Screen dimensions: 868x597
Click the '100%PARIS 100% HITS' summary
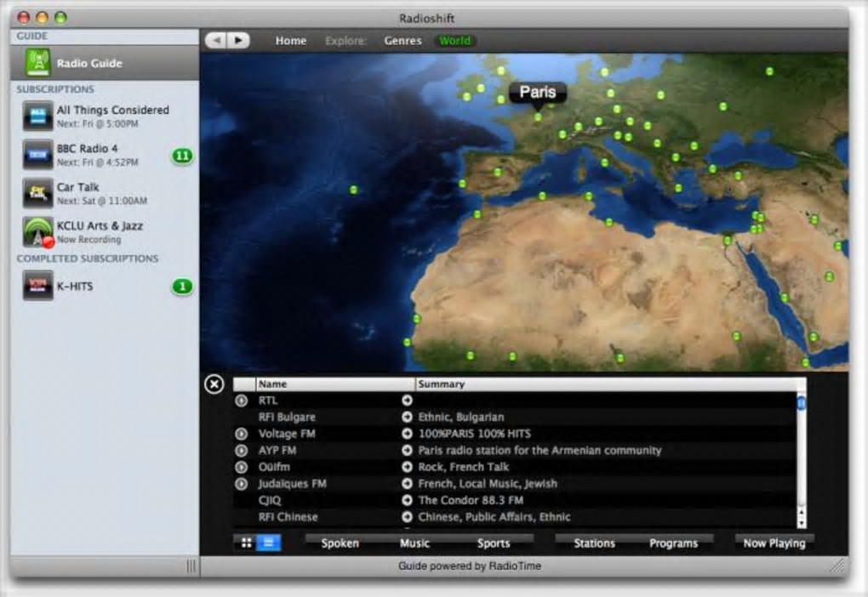tap(474, 434)
